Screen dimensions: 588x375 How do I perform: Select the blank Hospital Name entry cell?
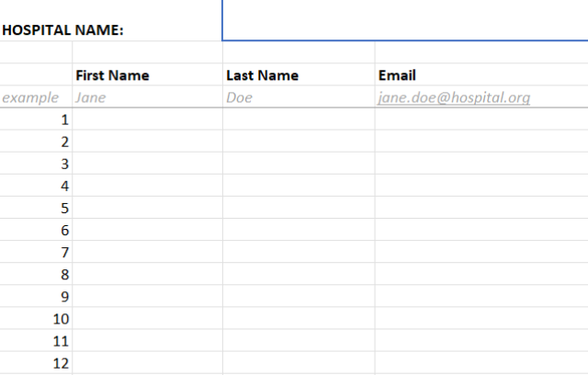(405, 20)
